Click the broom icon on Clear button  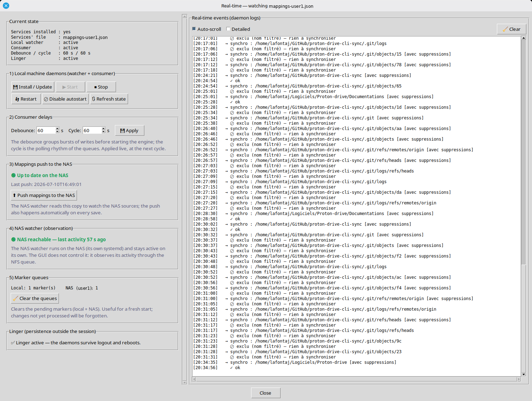coord(505,29)
